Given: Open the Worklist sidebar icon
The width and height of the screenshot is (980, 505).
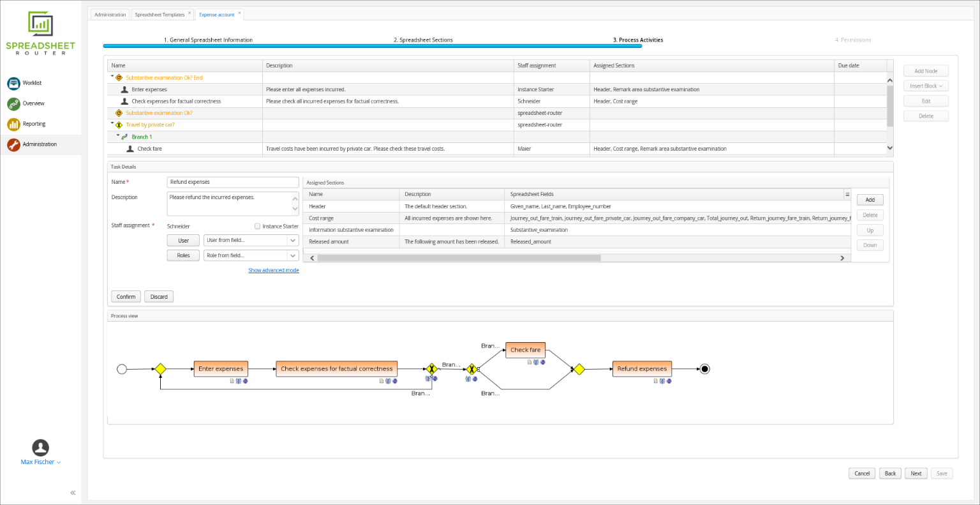Looking at the screenshot, I should coord(13,83).
